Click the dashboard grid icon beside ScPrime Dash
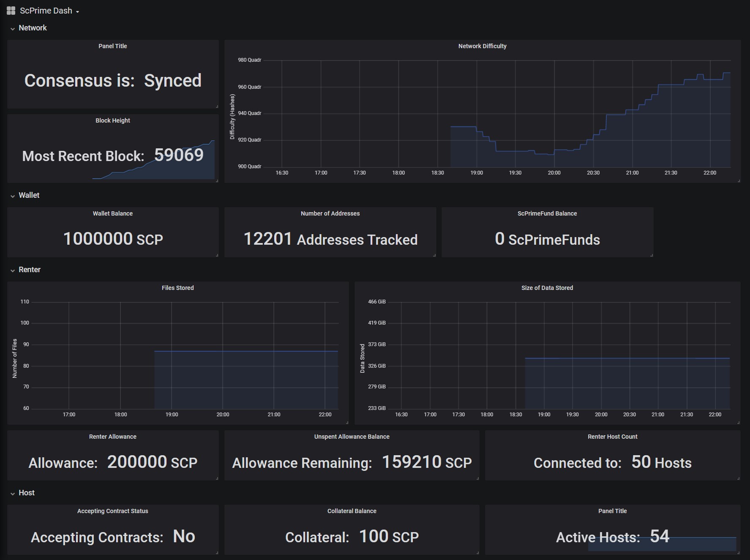Screen dimensions: 750x560 click(x=11, y=11)
